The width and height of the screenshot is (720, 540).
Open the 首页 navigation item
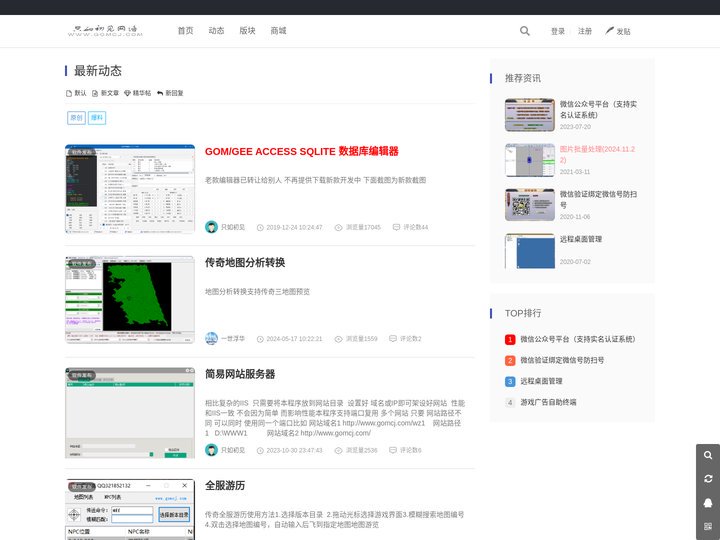186,31
